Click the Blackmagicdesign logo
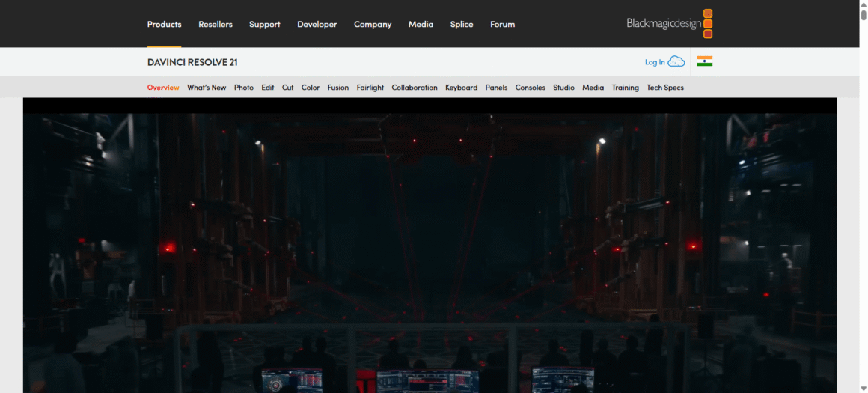 tap(669, 24)
